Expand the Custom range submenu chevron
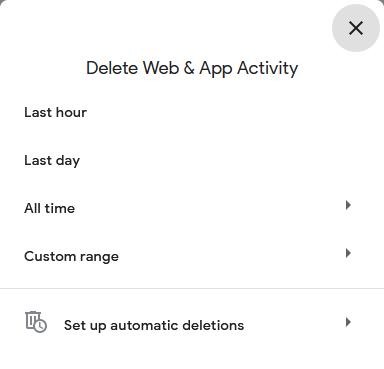Viewport: 384px width, 369px height. pos(348,253)
